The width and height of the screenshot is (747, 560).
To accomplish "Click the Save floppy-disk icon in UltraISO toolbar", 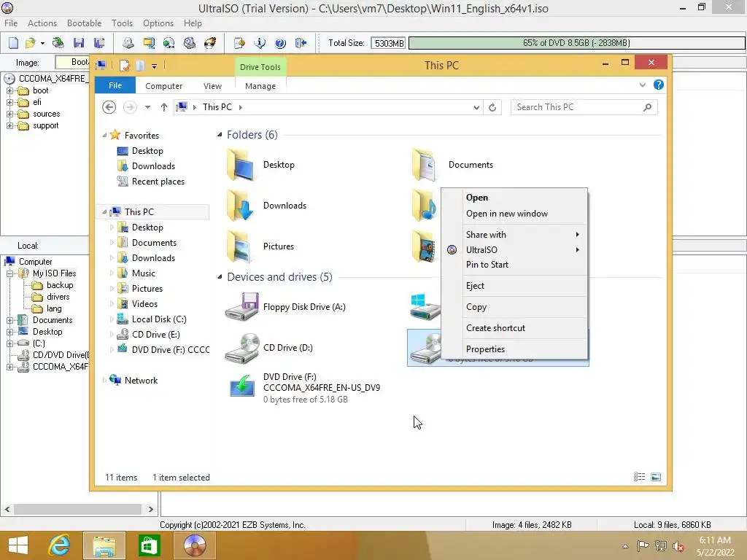I will pos(79,43).
